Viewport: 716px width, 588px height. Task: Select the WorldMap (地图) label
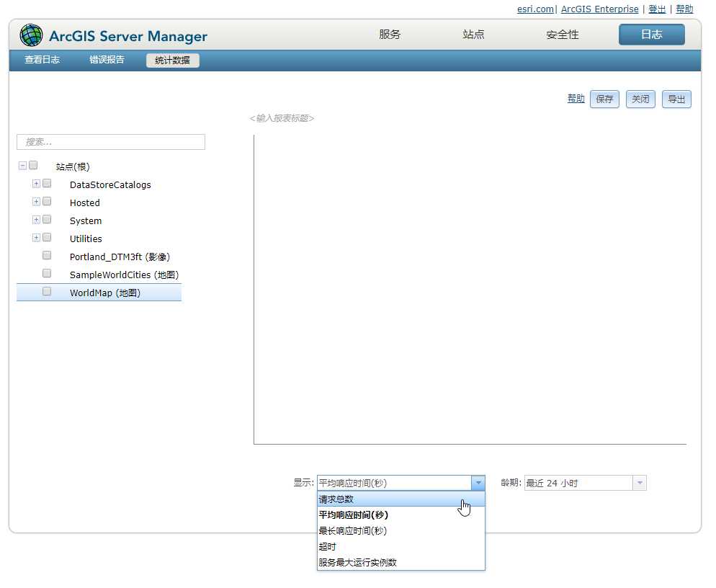pos(105,293)
